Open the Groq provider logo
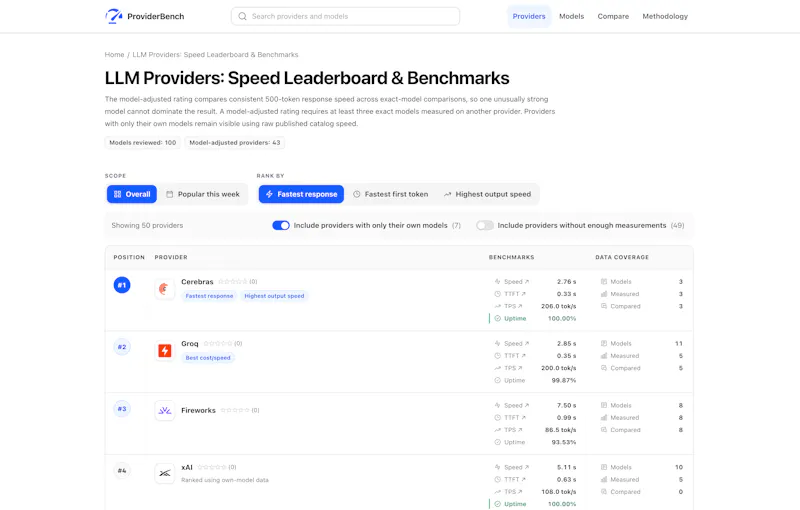This screenshot has width=800, height=510. (x=165, y=351)
